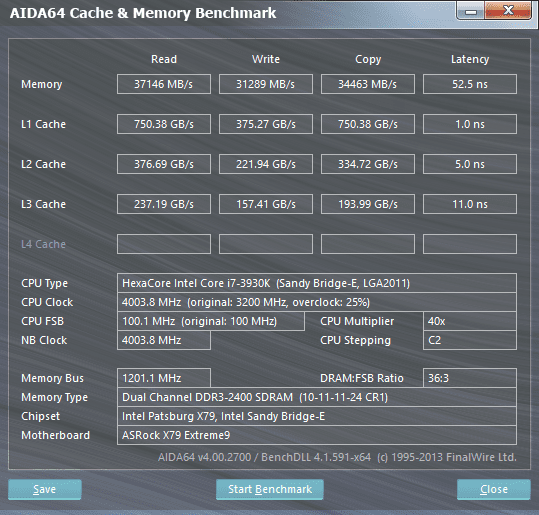Click the empty L4 Cache Write field

point(266,244)
